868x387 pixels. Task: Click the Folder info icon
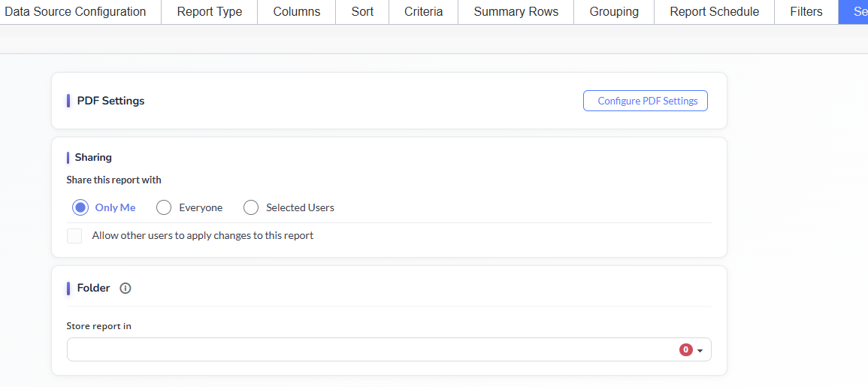(126, 288)
